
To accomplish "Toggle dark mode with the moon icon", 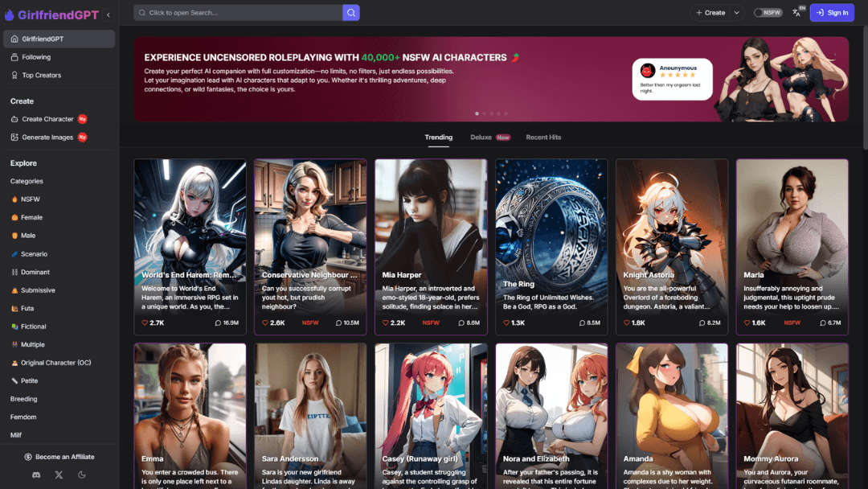I will click(82, 475).
